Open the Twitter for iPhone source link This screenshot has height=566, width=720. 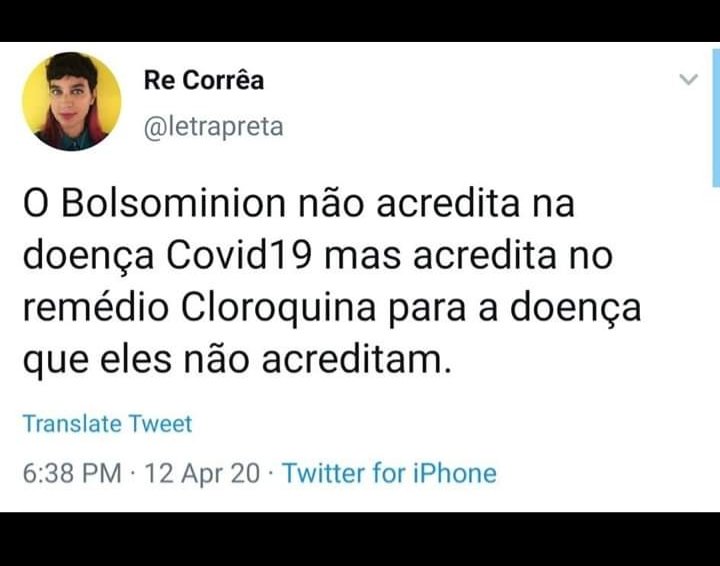pyautogui.click(x=389, y=473)
